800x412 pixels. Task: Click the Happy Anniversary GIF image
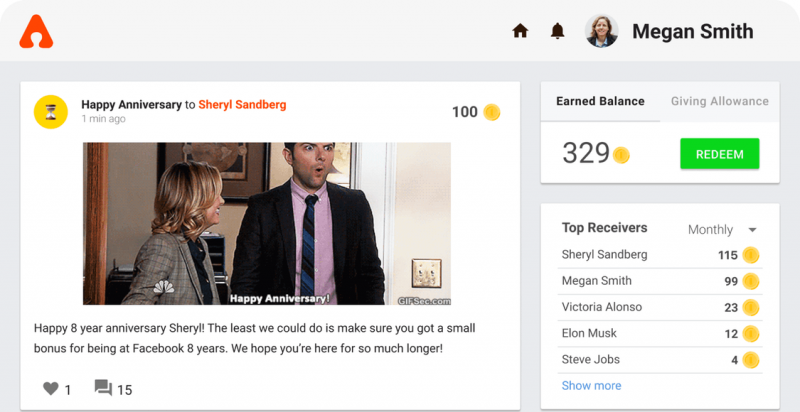(x=267, y=223)
